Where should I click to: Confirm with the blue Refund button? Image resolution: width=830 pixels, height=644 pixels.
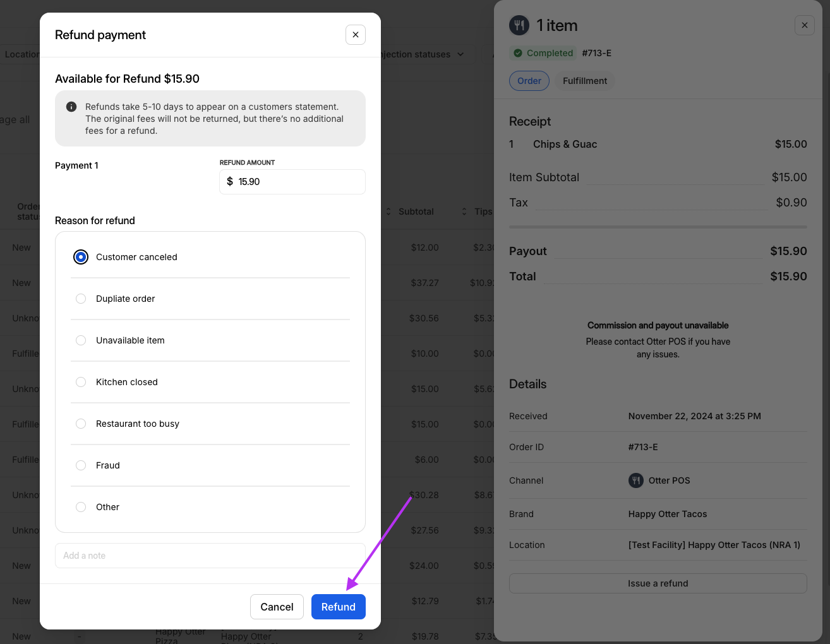pos(338,607)
